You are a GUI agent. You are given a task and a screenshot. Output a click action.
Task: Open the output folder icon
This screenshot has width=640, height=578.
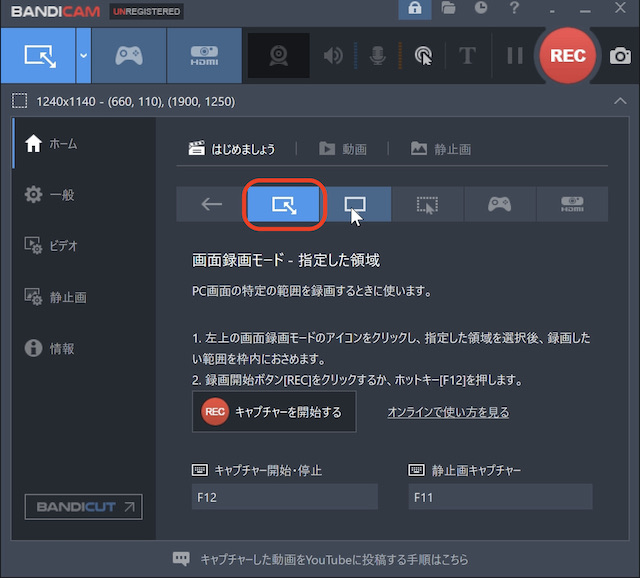pos(448,8)
